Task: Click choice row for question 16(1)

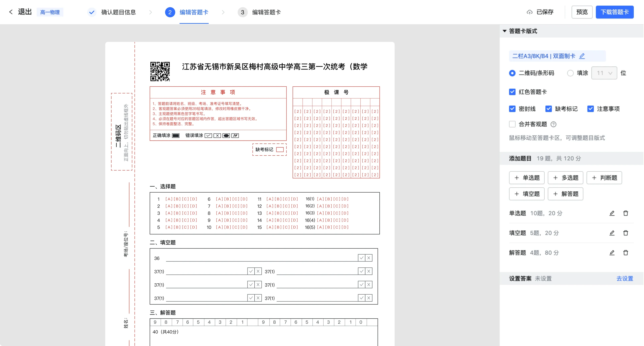Action: tap(327, 199)
